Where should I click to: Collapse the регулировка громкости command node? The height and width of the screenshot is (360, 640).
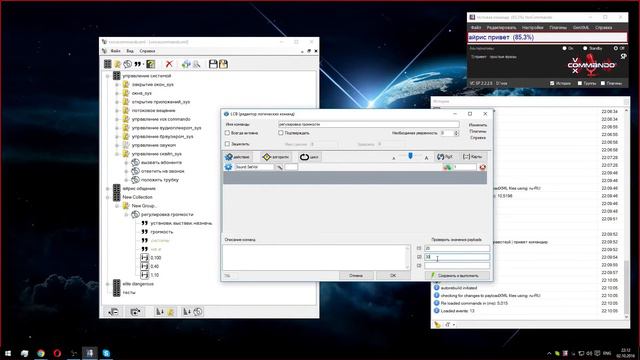(x=127, y=214)
